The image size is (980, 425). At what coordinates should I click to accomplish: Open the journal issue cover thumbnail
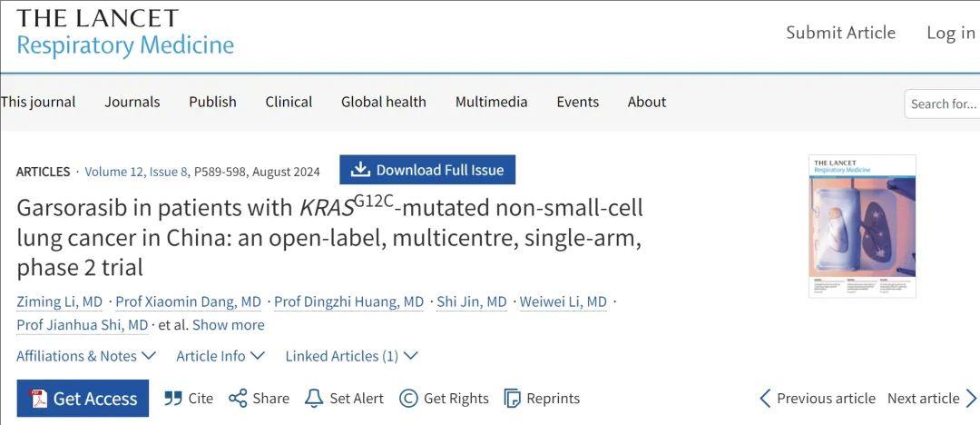click(862, 226)
